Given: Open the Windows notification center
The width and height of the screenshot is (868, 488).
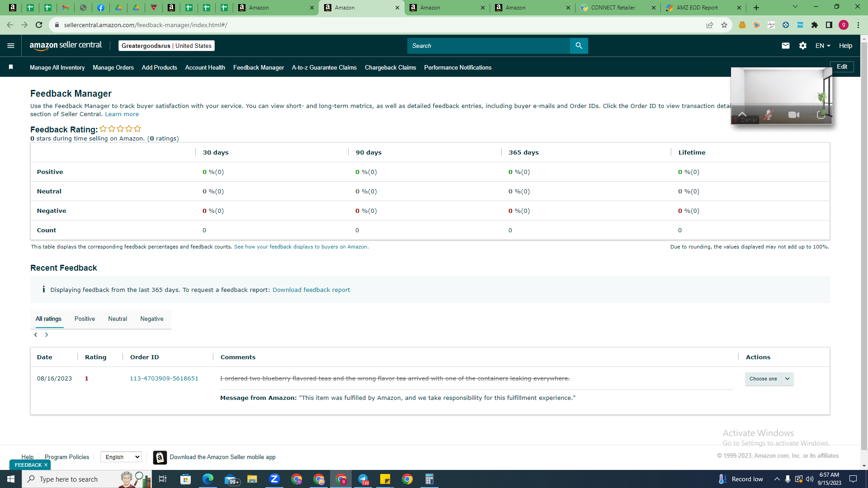Looking at the screenshot, I should [853, 479].
